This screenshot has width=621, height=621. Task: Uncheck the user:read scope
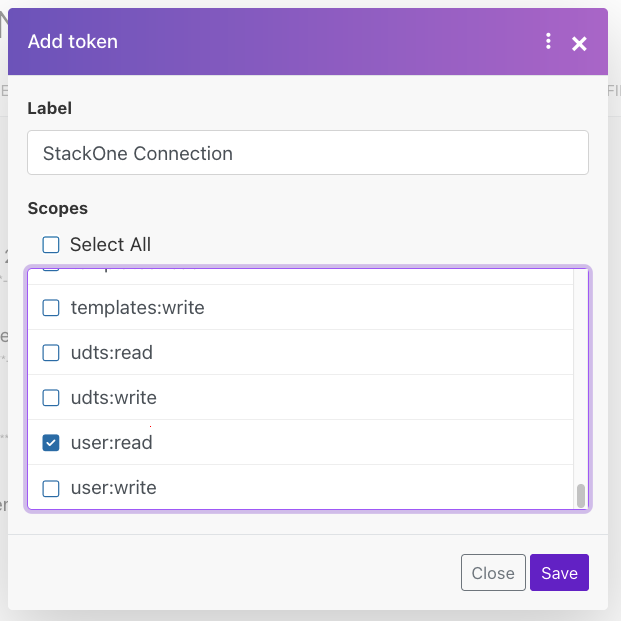coord(51,443)
